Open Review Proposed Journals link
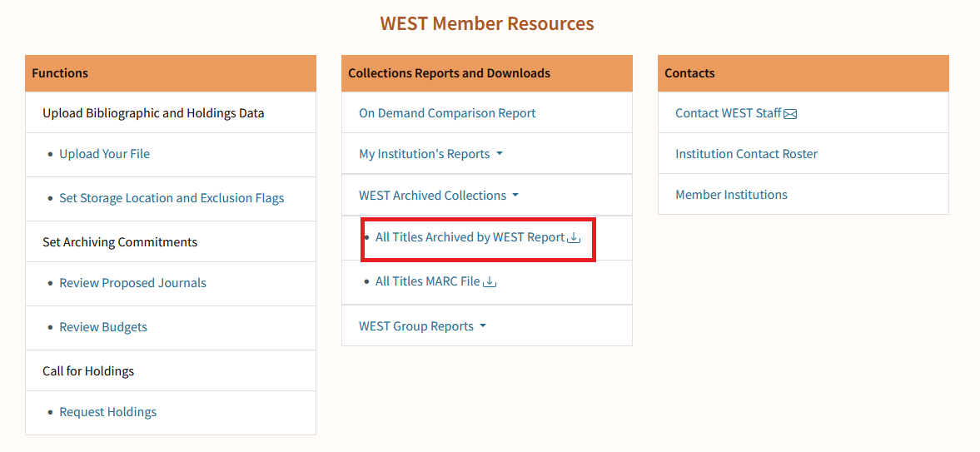This screenshot has height=452, width=980. tap(132, 283)
